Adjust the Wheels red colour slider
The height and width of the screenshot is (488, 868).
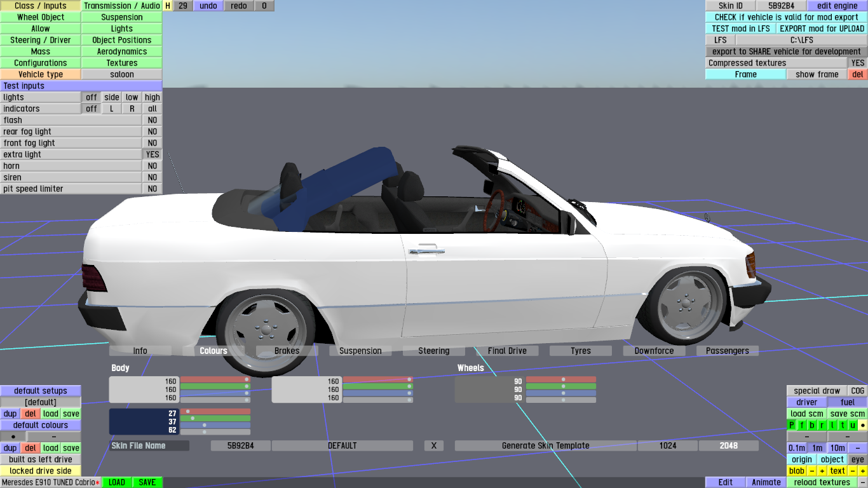pyautogui.click(x=561, y=379)
